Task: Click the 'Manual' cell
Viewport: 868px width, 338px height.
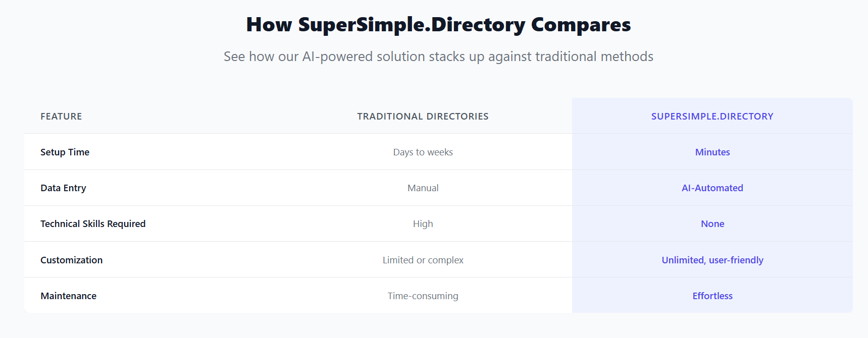Action: [x=423, y=188]
